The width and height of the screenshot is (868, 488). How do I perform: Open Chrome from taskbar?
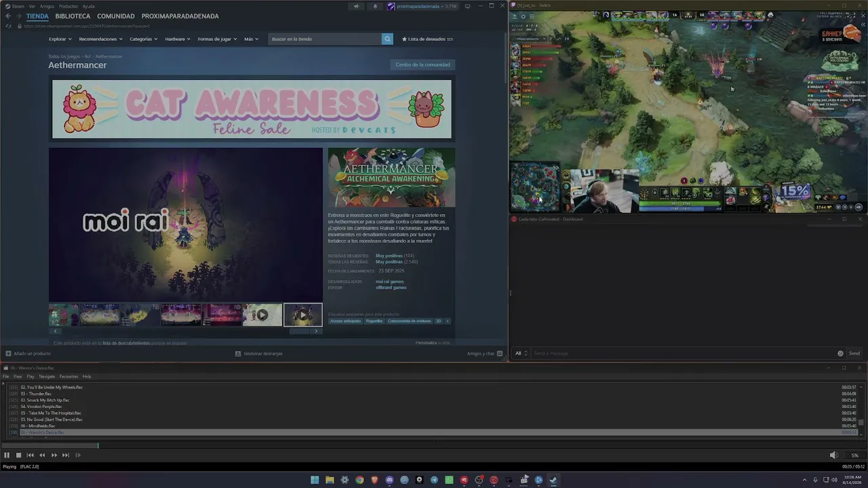359,480
